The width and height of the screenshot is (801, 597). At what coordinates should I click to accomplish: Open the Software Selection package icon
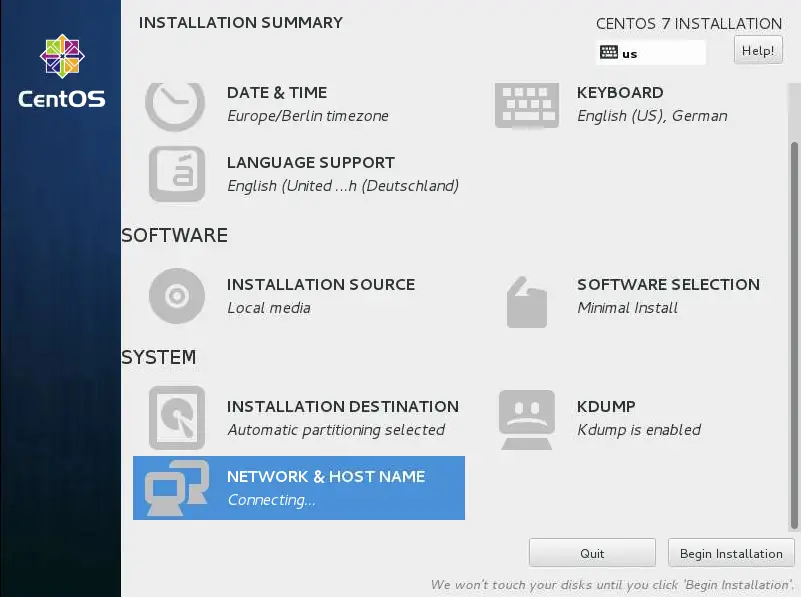click(527, 302)
